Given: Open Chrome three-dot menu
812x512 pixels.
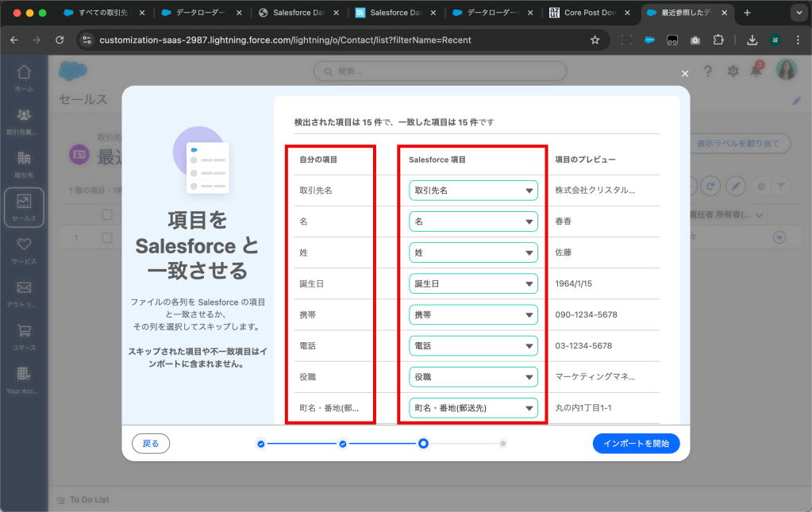Looking at the screenshot, I should click(798, 40).
